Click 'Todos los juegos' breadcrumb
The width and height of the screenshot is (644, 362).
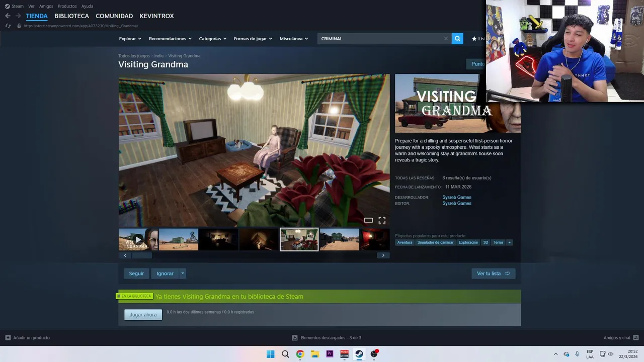point(134,56)
